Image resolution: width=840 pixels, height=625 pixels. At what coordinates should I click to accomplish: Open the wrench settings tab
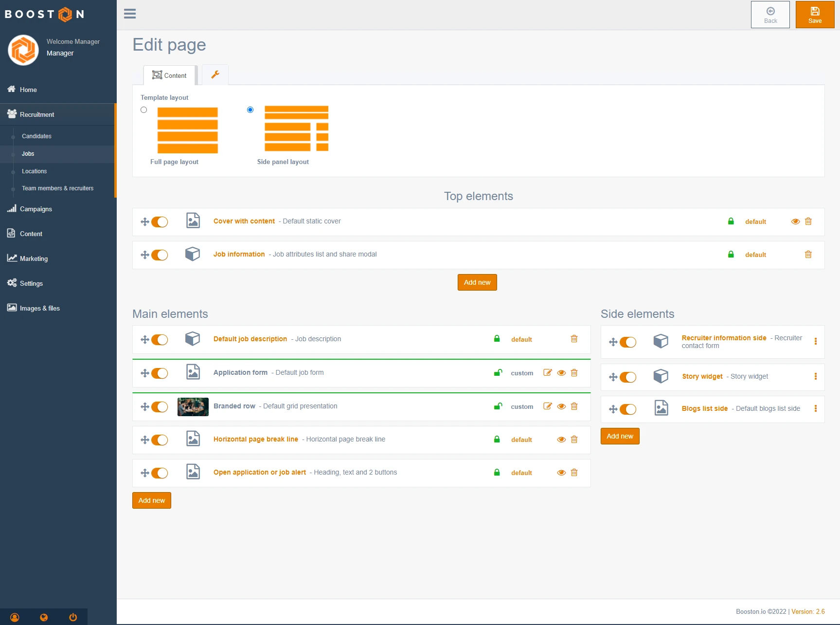[215, 75]
